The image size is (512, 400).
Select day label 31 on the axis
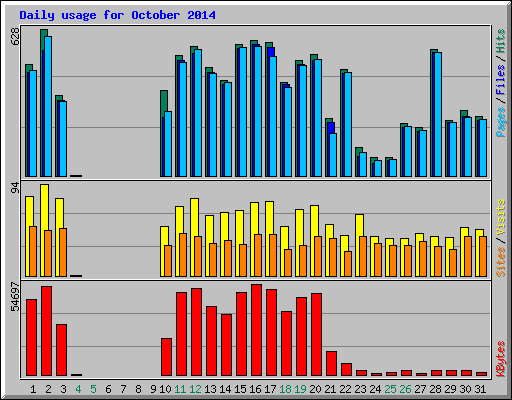pos(480,389)
